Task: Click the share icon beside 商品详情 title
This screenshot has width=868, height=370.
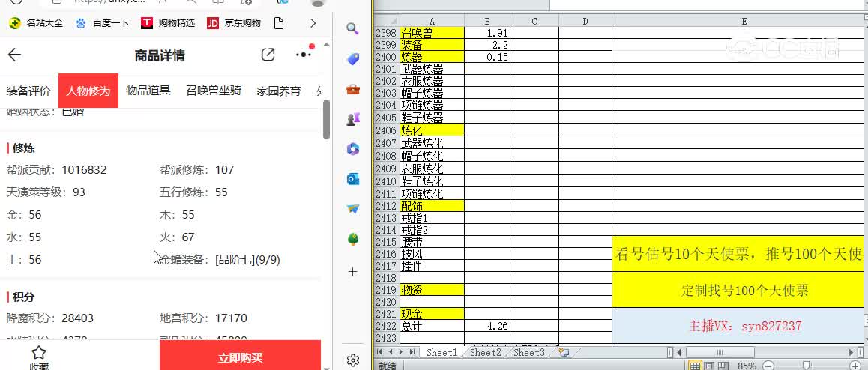Action: (x=268, y=55)
